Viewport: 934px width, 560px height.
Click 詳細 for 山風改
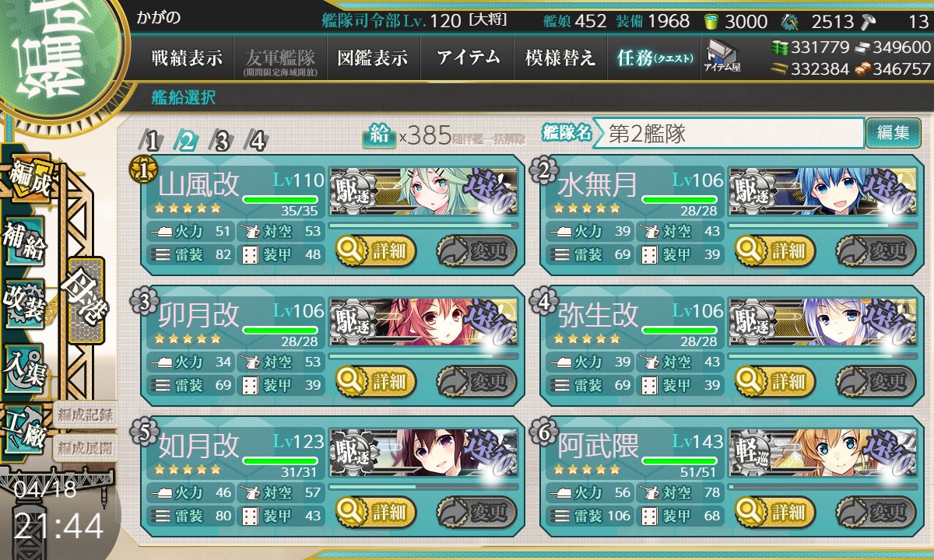(x=376, y=251)
